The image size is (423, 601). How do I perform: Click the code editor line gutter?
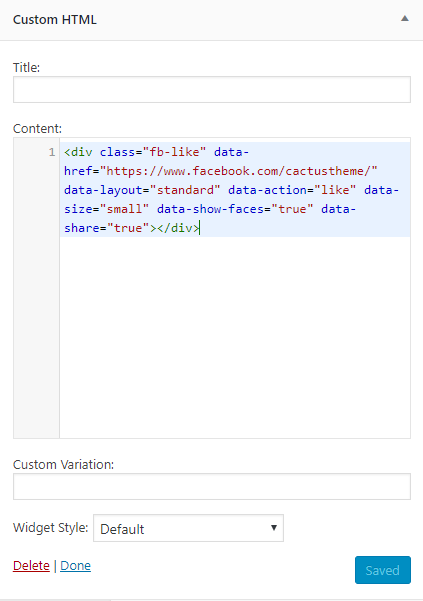coord(36,288)
